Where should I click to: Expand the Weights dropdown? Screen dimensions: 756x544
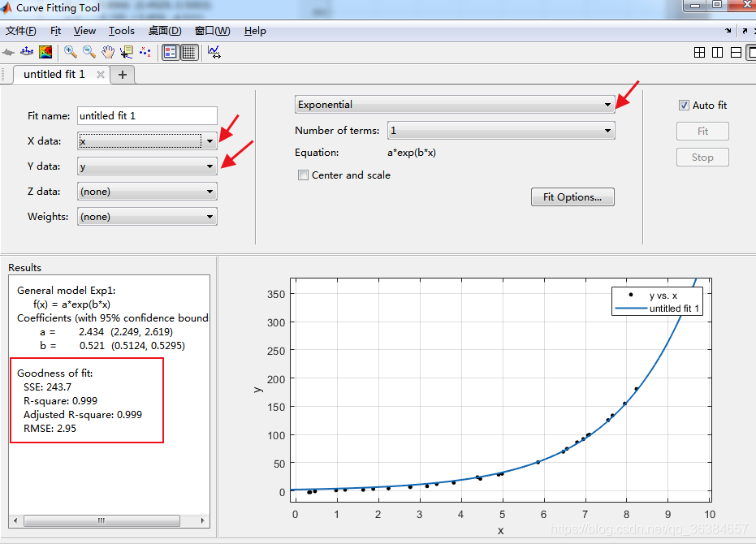(x=147, y=217)
